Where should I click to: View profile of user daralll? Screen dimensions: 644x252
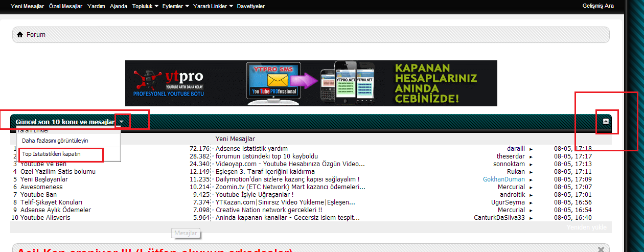coord(516,149)
